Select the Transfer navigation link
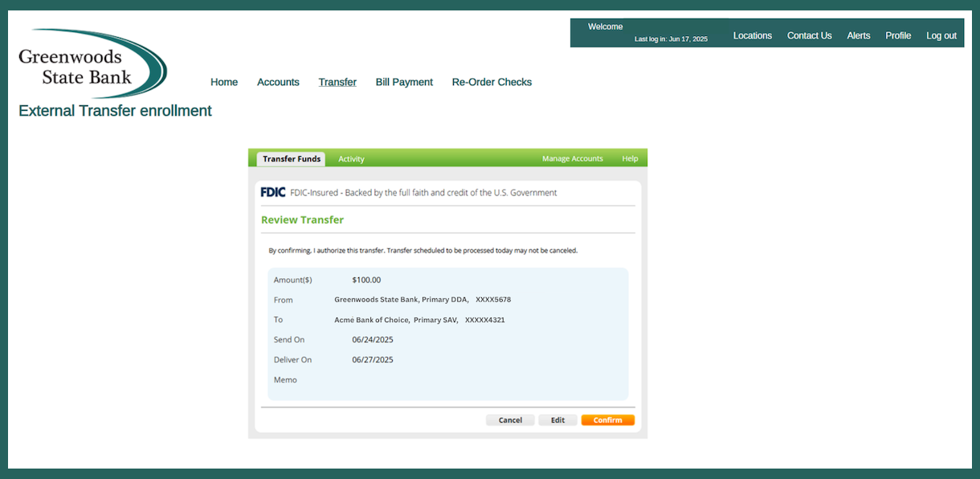Viewport: 980px width, 479px height. point(337,82)
